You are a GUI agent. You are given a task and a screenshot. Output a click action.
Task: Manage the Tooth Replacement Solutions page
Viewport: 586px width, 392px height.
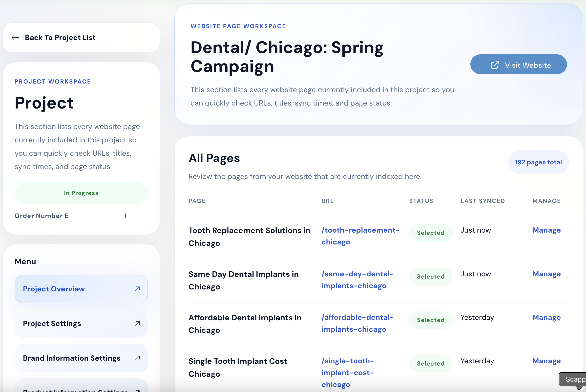(x=546, y=230)
